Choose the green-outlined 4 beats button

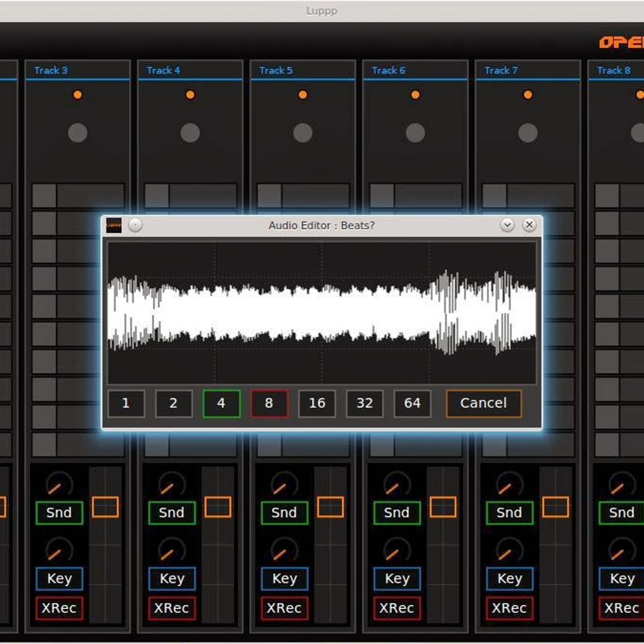coord(221,403)
